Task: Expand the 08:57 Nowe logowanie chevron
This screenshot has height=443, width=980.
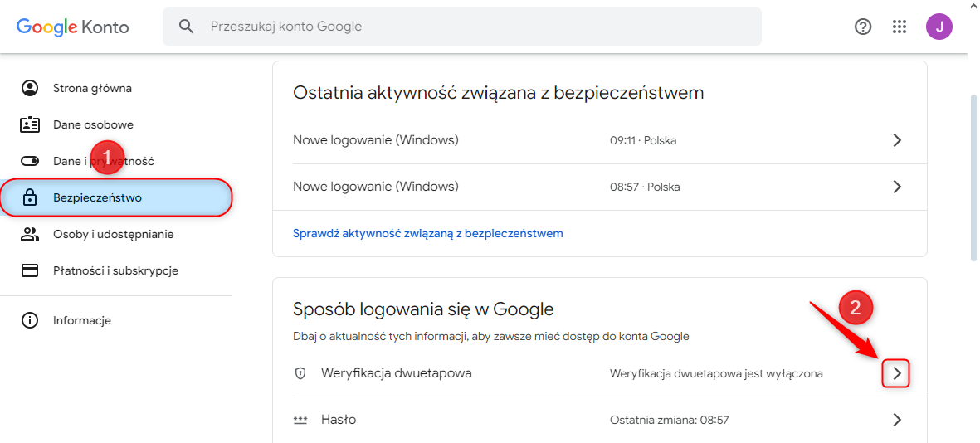Action: pos(896,187)
